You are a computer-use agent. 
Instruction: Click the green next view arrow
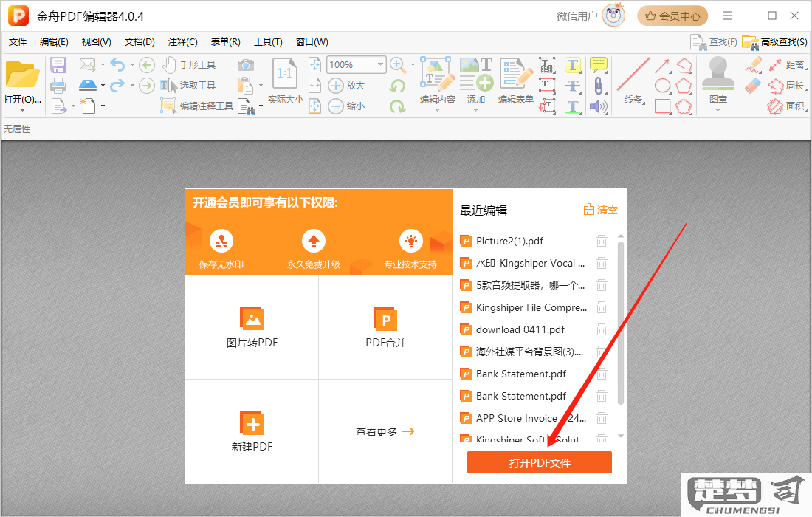tap(147, 86)
